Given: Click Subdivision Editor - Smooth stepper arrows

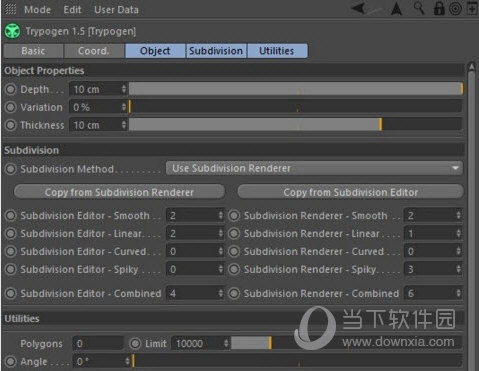Looking at the screenshot, I should 220,215.
